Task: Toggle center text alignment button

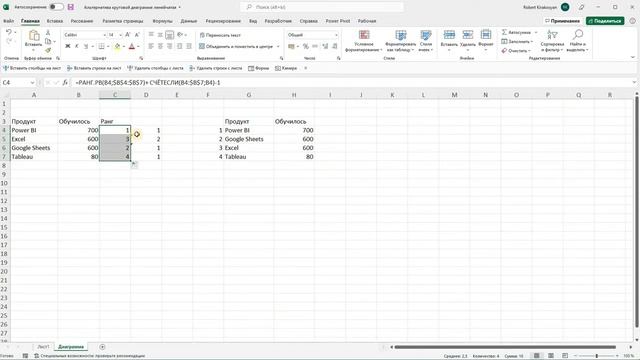Action: 160,47
